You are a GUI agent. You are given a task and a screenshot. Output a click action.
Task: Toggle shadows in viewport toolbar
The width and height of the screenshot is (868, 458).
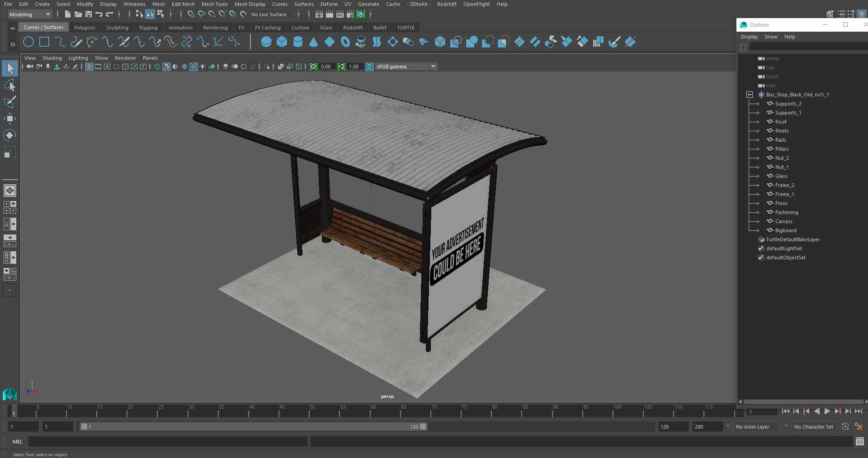[x=212, y=67]
